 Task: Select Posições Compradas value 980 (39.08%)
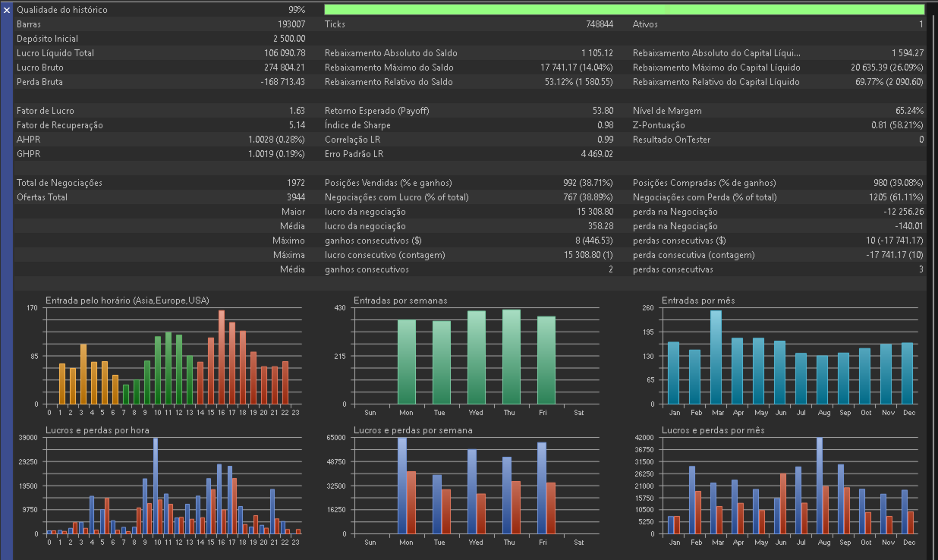(x=899, y=183)
